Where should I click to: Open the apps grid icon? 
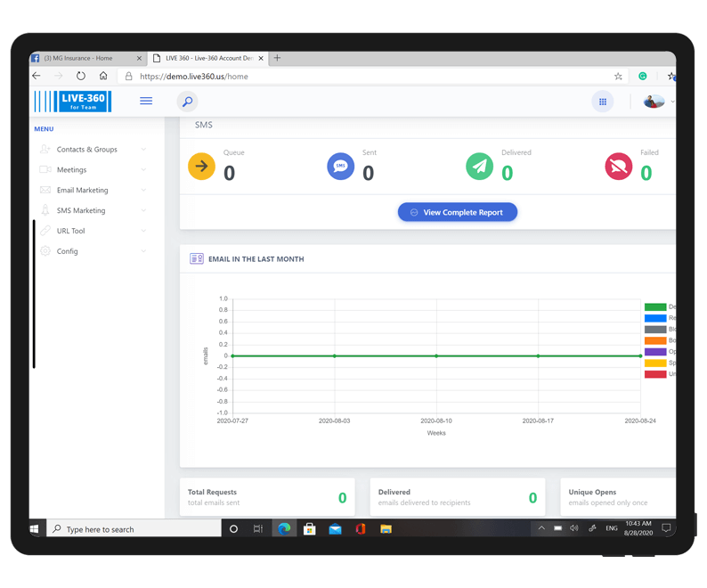[603, 102]
